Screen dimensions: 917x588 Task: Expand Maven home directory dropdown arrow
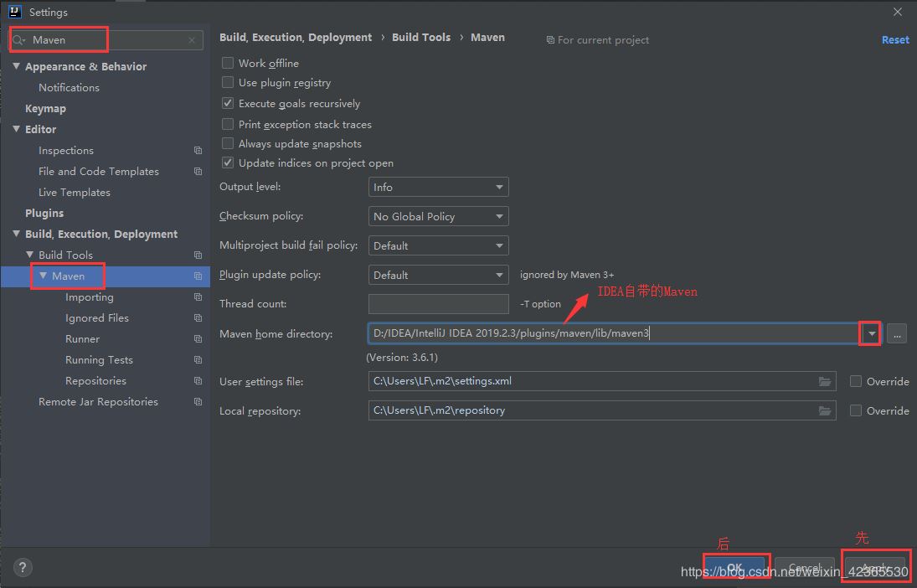point(872,333)
